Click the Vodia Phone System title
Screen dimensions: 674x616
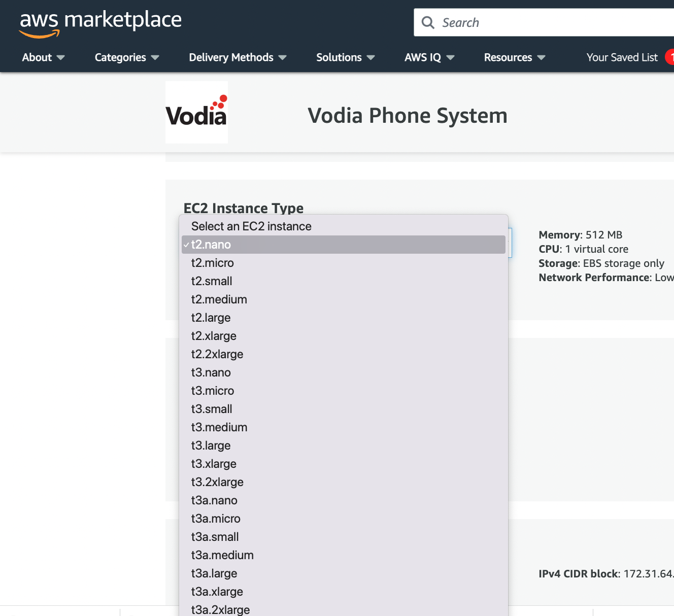[407, 116]
